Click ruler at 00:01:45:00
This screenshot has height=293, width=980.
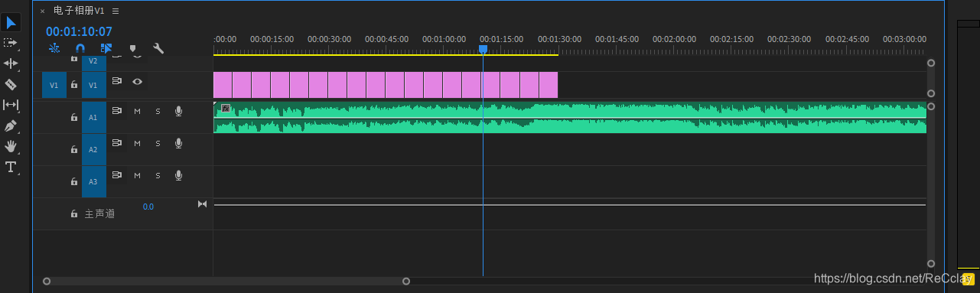coord(617,39)
